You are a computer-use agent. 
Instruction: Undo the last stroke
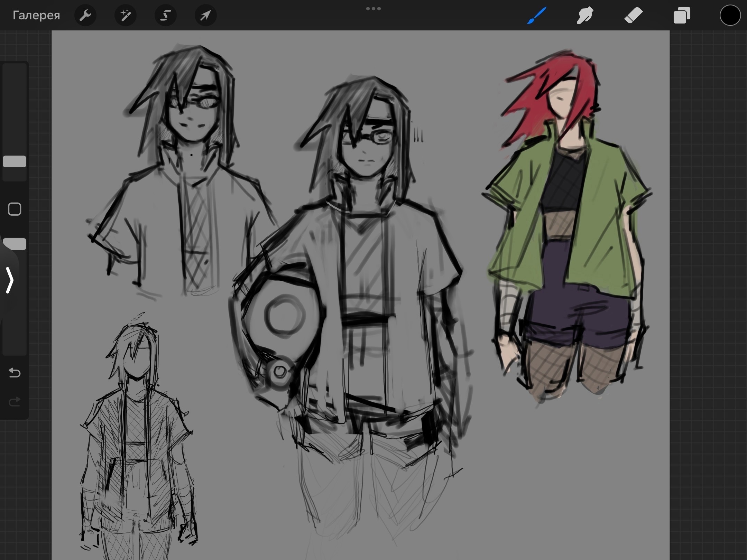click(x=15, y=373)
